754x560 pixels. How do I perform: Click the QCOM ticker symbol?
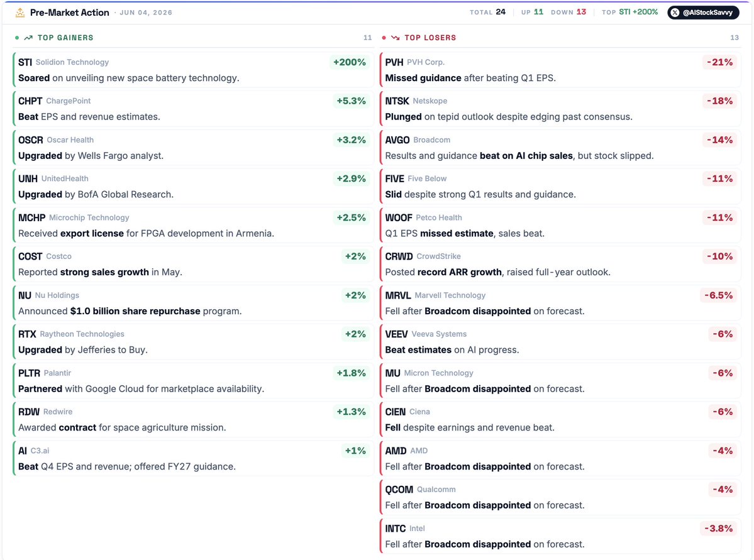399,490
